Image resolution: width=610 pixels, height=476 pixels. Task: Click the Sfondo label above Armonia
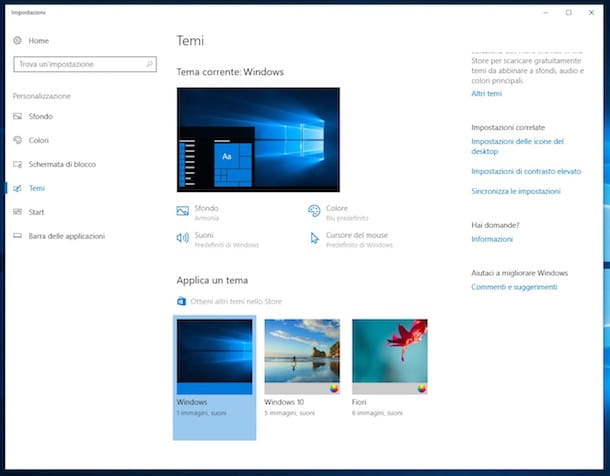click(x=206, y=208)
